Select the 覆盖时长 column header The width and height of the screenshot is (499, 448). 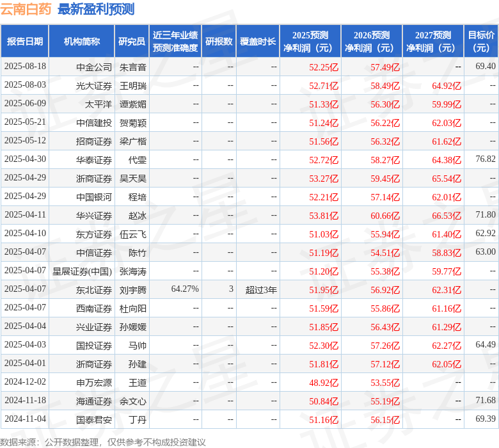click(x=258, y=42)
